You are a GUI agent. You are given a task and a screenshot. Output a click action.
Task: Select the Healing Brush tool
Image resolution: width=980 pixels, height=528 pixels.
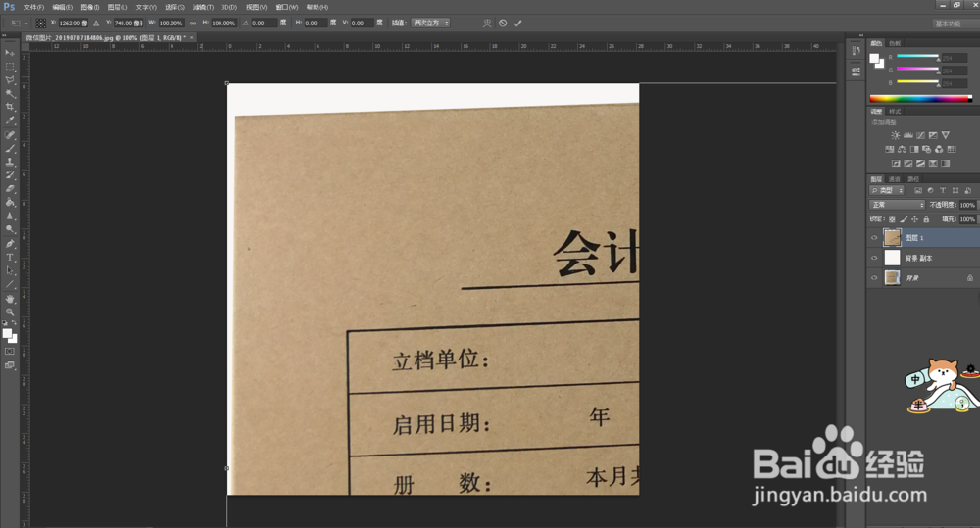tap(10, 135)
